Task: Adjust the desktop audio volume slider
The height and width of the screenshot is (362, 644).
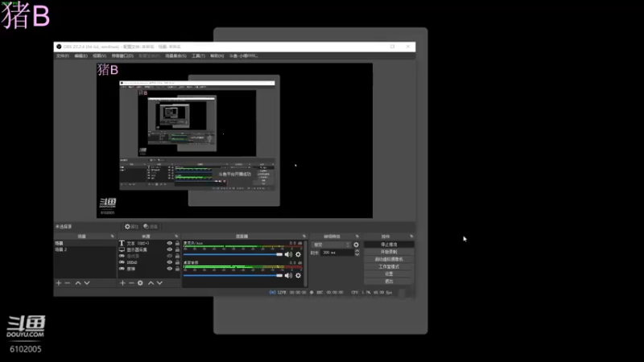Action: click(233, 275)
